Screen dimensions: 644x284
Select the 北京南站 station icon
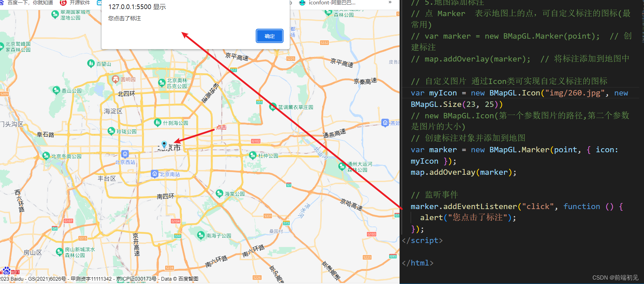click(154, 174)
